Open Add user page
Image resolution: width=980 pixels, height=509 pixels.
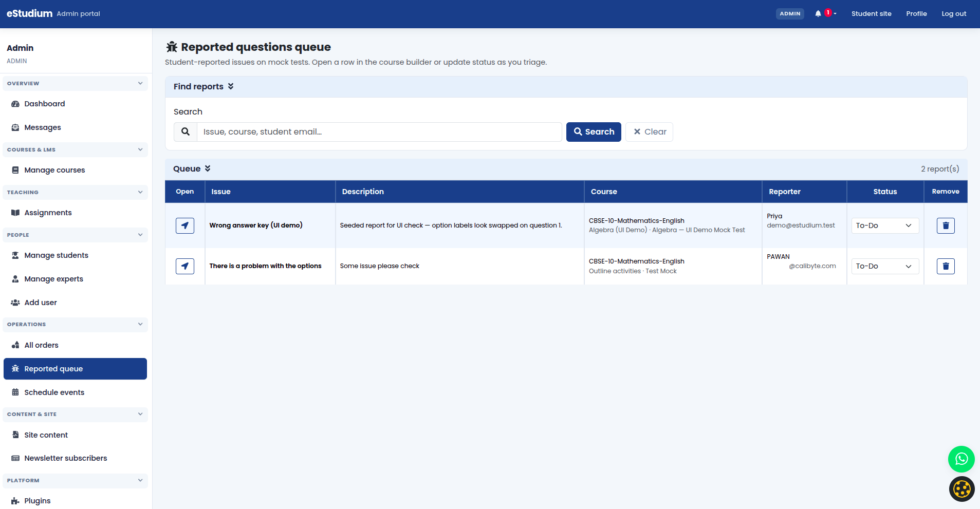point(75,303)
